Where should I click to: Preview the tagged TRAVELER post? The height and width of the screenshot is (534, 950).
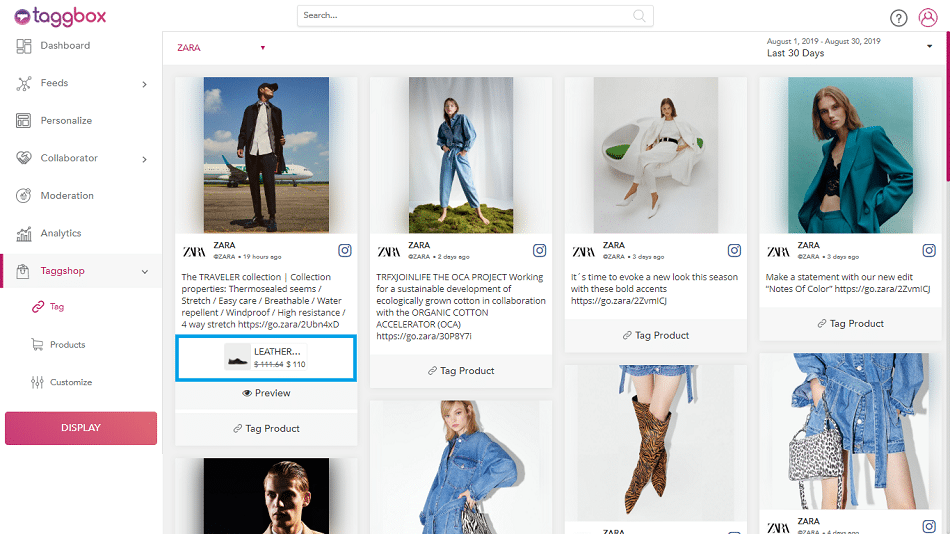(x=266, y=393)
